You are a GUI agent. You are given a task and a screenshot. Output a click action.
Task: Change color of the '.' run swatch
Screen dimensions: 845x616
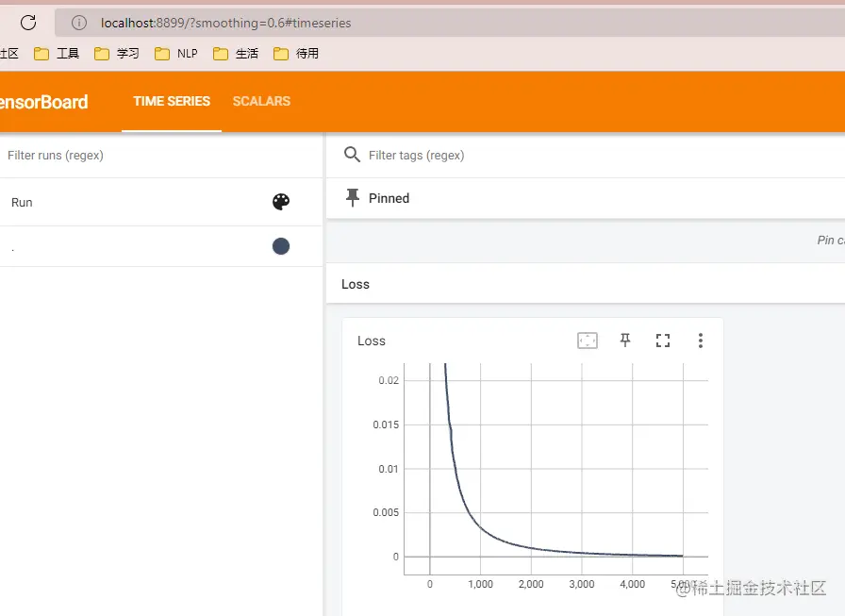click(x=281, y=246)
